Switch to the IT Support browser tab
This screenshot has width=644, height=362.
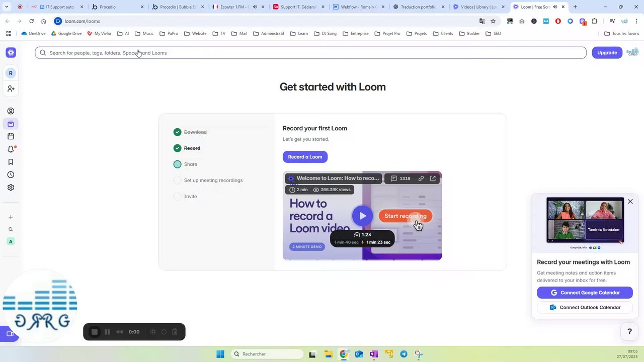58,7
